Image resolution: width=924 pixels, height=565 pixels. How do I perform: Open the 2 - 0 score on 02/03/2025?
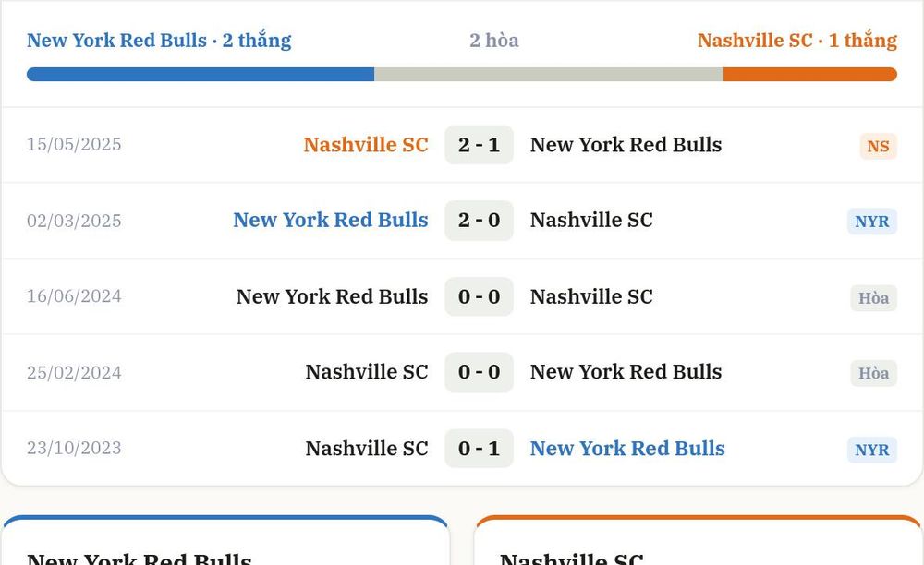point(479,220)
